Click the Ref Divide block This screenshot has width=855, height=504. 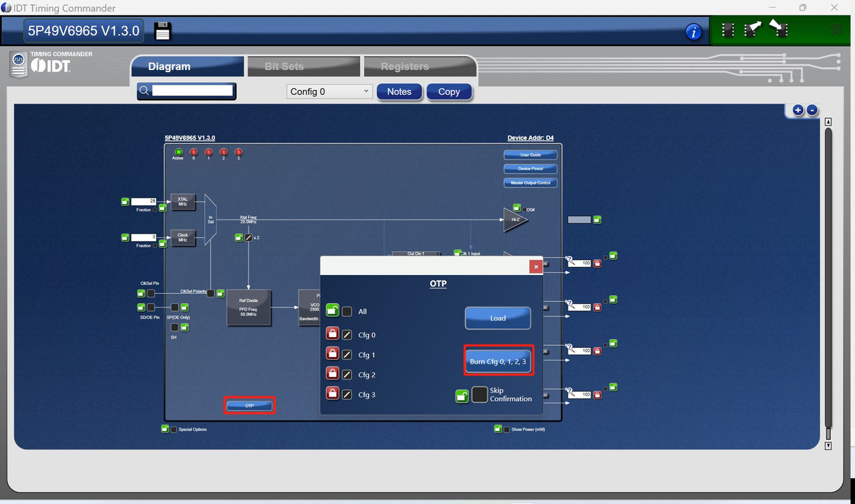pyautogui.click(x=248, y=307)
